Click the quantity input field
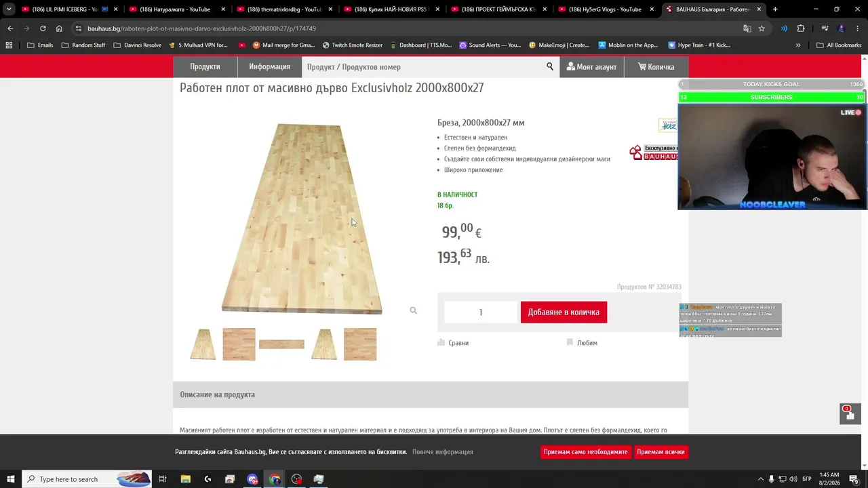Viewport: 868px width, 488px height. [480, 312]
